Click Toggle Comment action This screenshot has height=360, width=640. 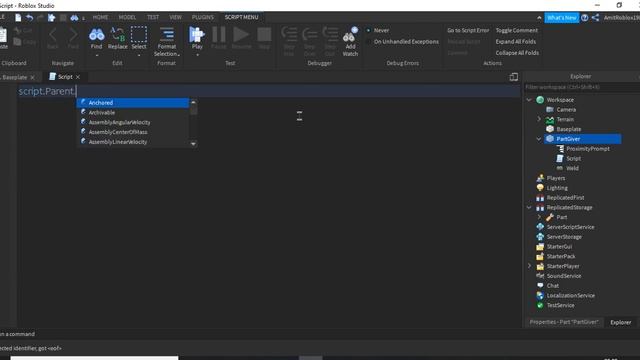coord(517,30)
